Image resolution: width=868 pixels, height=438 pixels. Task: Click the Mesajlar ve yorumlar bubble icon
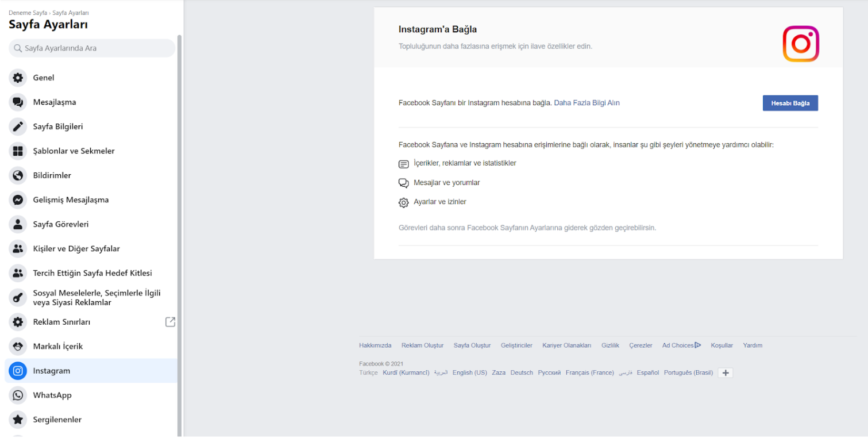pos(404,183)
